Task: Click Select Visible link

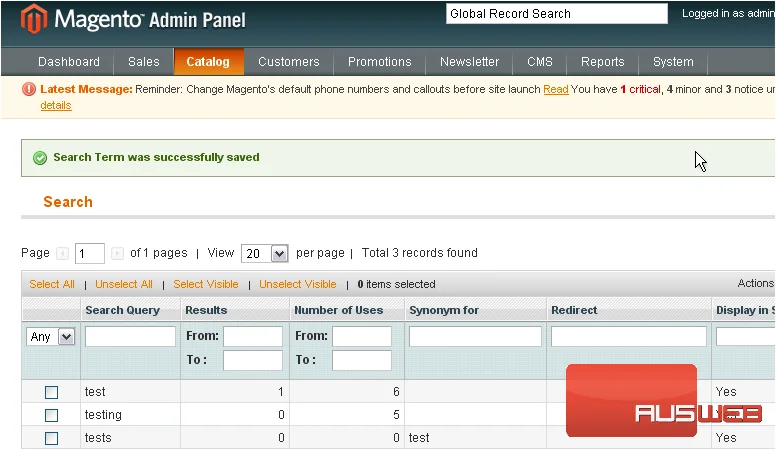Action: coord(206,284)
